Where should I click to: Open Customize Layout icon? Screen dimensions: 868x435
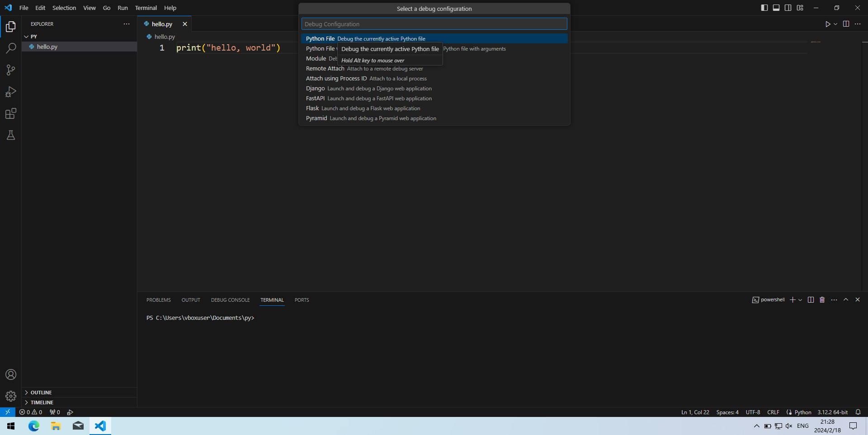click(800, 8)
